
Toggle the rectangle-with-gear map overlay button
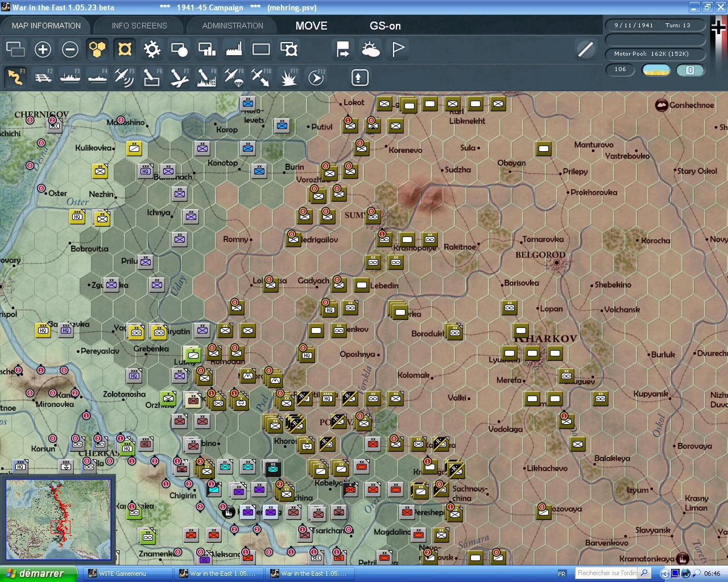click(x=288, y=49)
